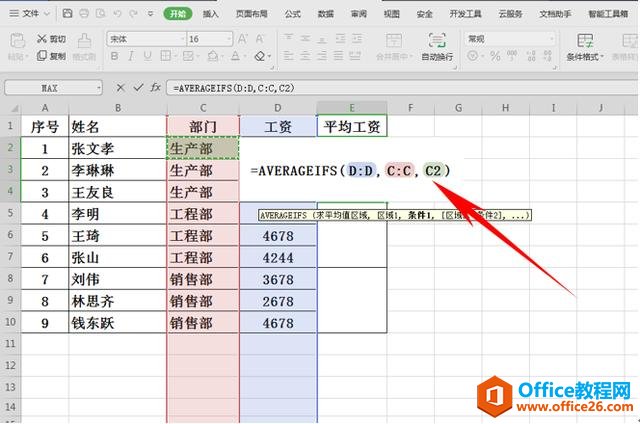Click the Bottom Align icon
Screen dimensions: 640x424
click(322, 39)
